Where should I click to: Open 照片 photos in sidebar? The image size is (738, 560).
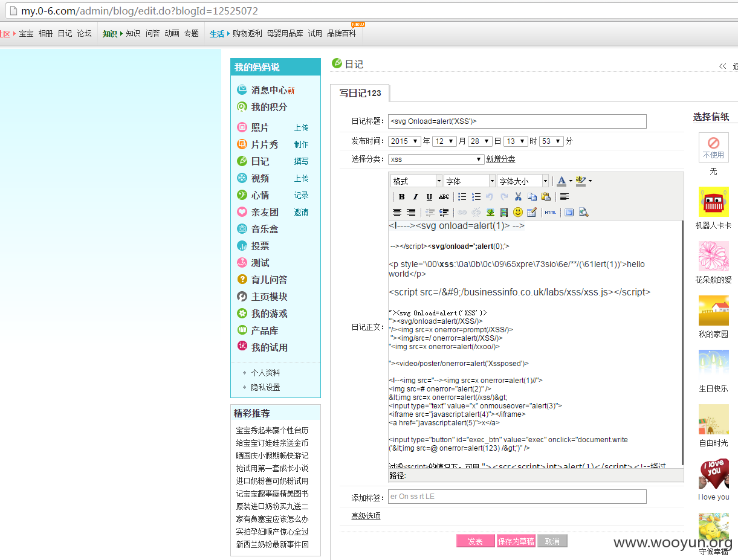[260, 127]
